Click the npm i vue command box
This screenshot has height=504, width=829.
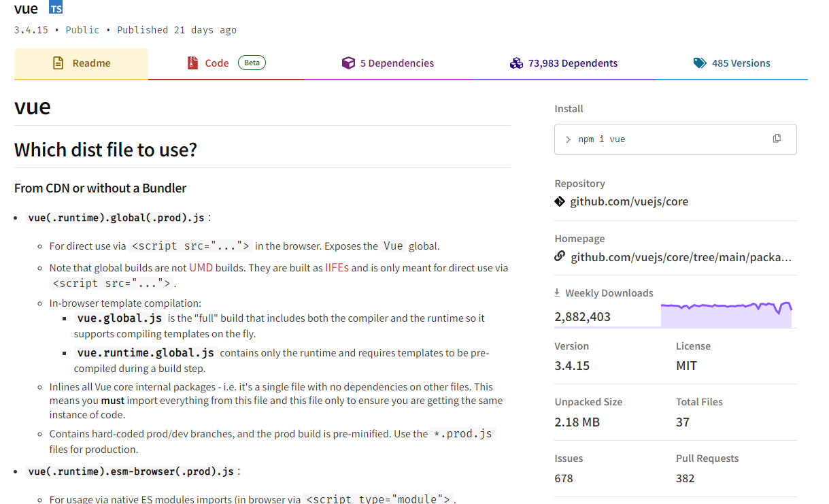click(675, 139)
